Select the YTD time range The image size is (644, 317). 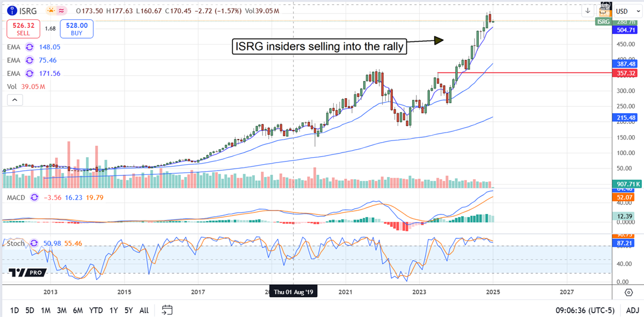pos(96,310)
